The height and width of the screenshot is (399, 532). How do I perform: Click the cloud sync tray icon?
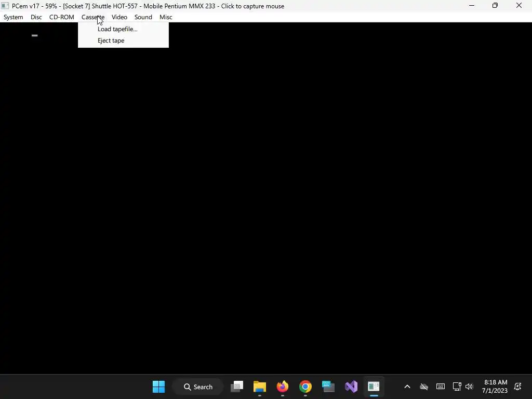pos(424,387)
